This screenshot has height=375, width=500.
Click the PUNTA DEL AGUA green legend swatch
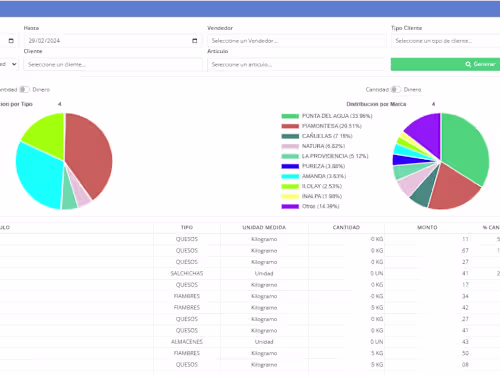point(290,116)
